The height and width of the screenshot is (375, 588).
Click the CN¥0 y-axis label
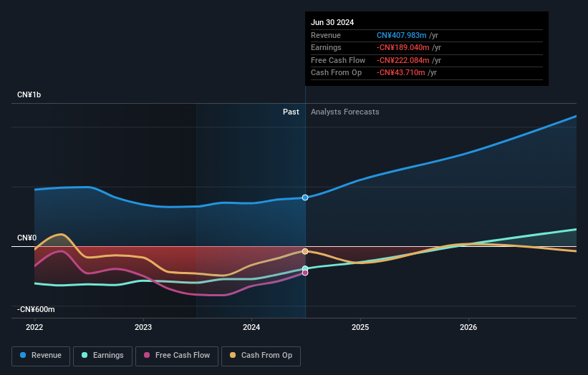coord(27,238)
